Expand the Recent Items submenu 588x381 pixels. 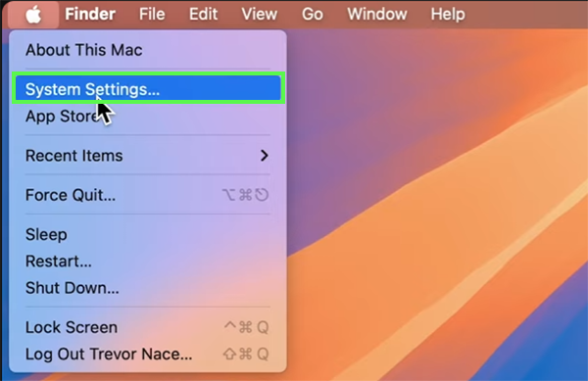click(x=148, y=156)
